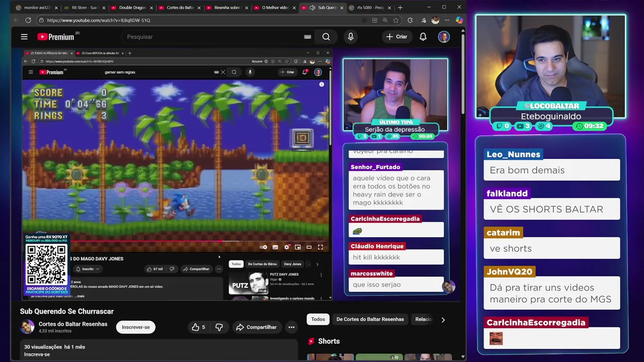644x362 pixels.
Task: Go back with browser back arrow
Action: pos(16,20)
